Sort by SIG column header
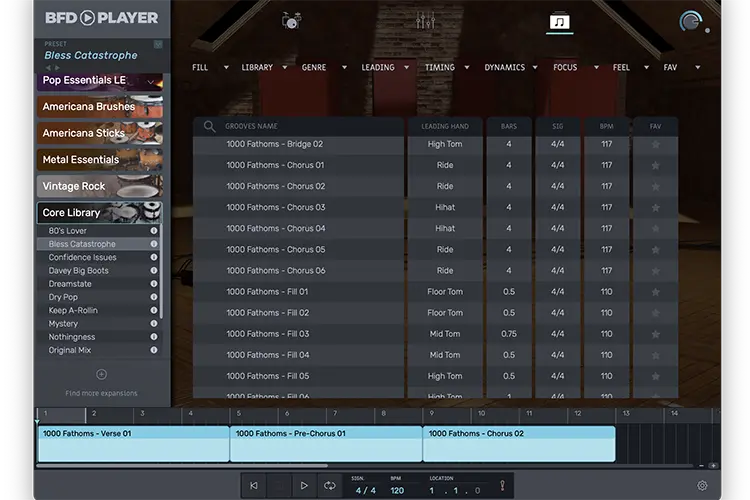Viewport: 750px width, 500px height. click(558, 126)
